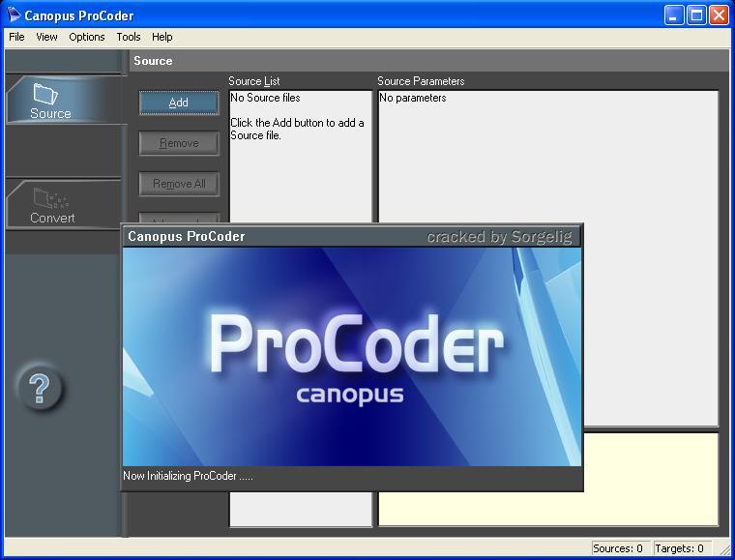The height and width of the screenshot is (560, 735).
Task: Close the Canopus ProCoder window
Action: [719, 15]
